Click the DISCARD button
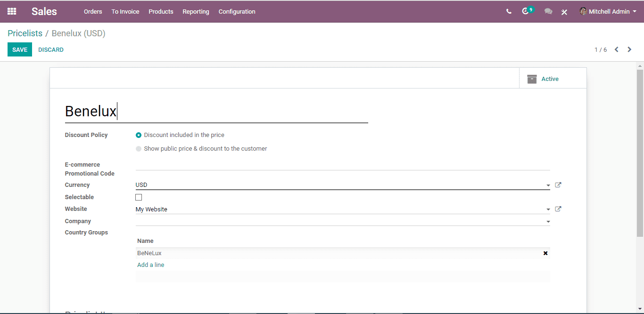This screenshot has height=314, width=644. point(51,49)
